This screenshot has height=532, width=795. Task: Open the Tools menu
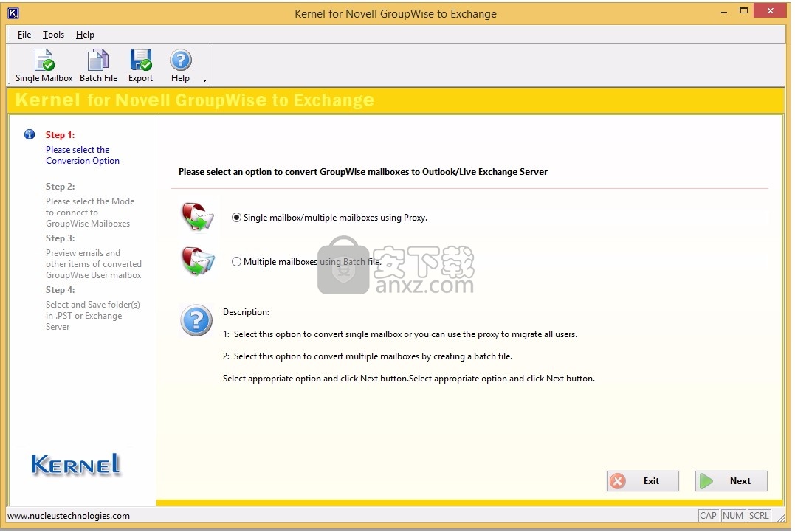pyautogui.click(x=53, y=35)
